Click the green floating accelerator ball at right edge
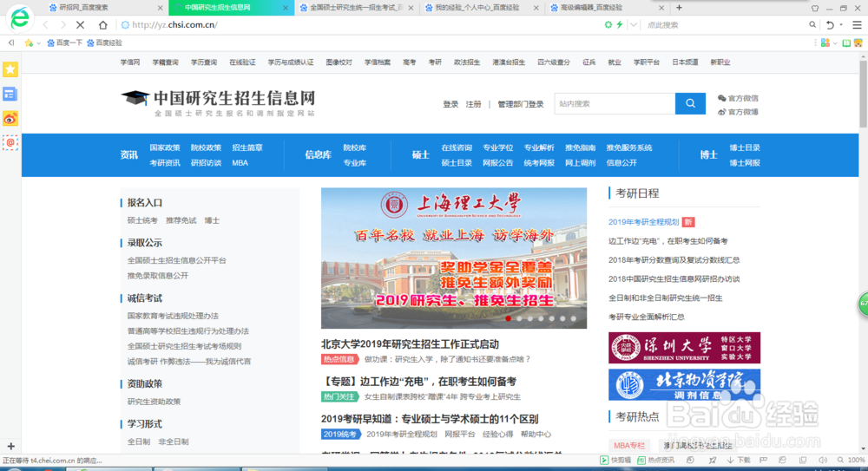The height and width of the screenshot is (471, 868). click(x=863, y=304)
